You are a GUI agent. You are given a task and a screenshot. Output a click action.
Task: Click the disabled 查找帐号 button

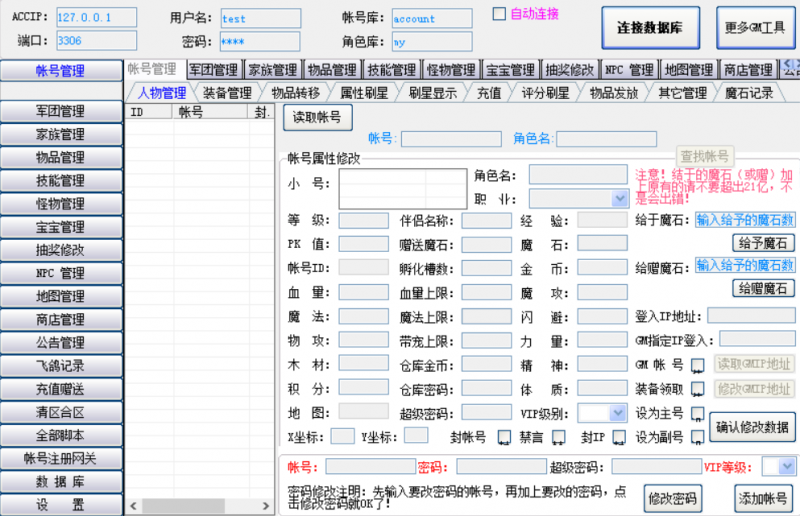click(x=705, y=156)
